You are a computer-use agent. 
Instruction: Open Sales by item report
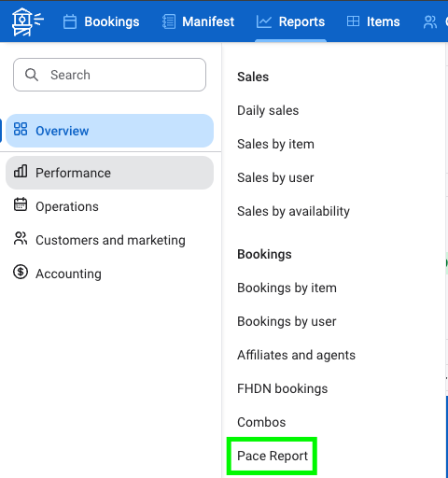[275, 144]
